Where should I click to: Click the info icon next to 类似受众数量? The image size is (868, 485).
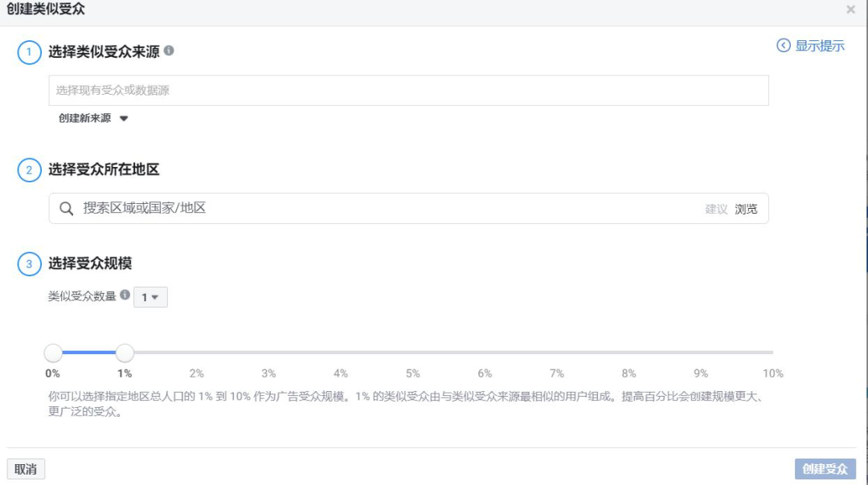pos(125,295)
